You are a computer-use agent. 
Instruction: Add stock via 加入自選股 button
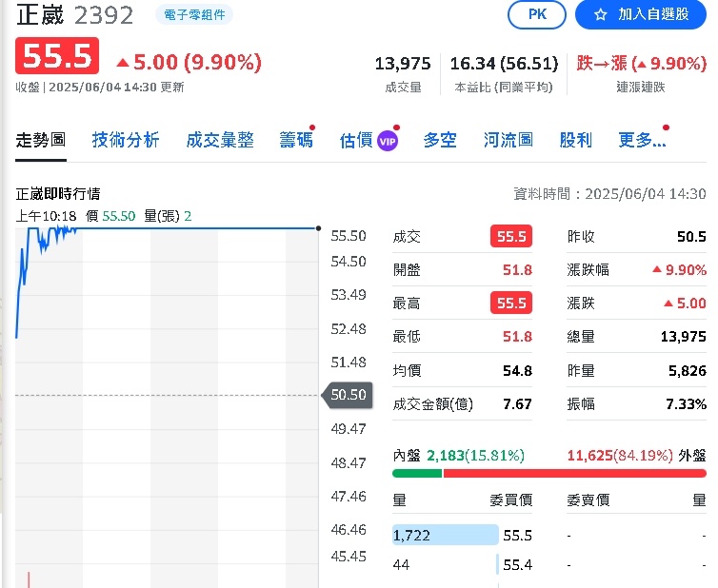[x=641, y=14]
